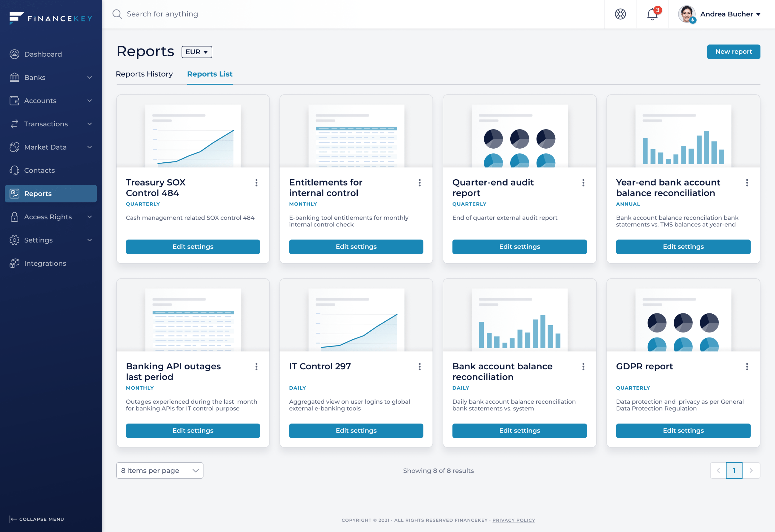775x532 pixels.
Task: Click the notification bell icon
Action: pos(652,14)
